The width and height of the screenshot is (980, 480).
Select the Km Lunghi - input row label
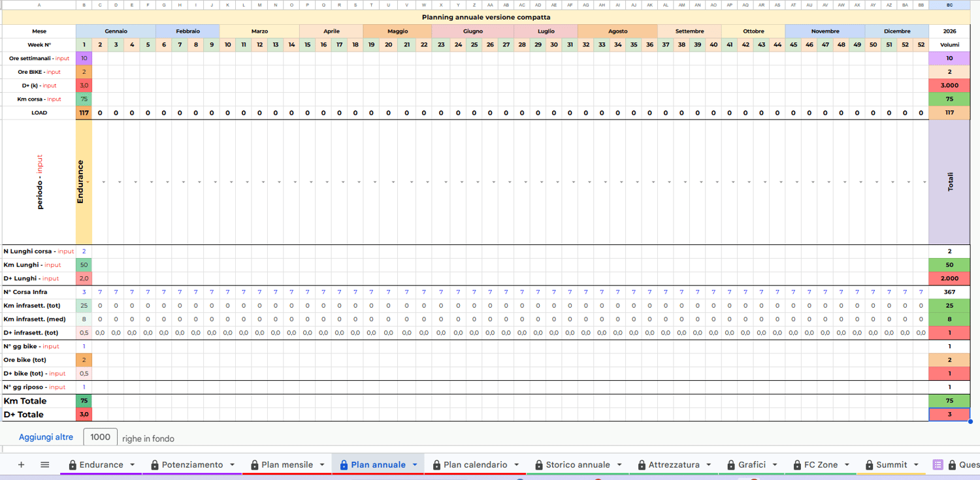[x=39, y=264]
